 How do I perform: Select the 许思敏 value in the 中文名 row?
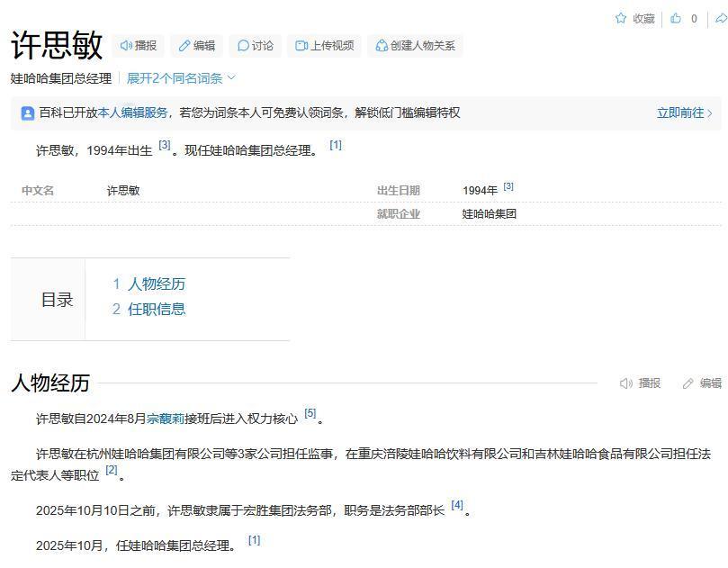pos(123,191)
